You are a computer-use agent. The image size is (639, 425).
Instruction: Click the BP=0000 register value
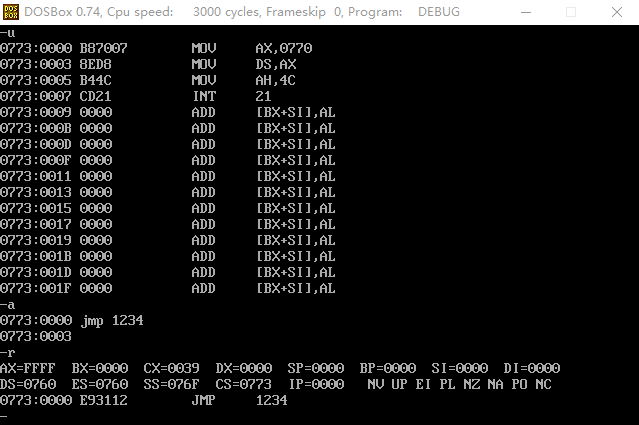pos(388,368)
